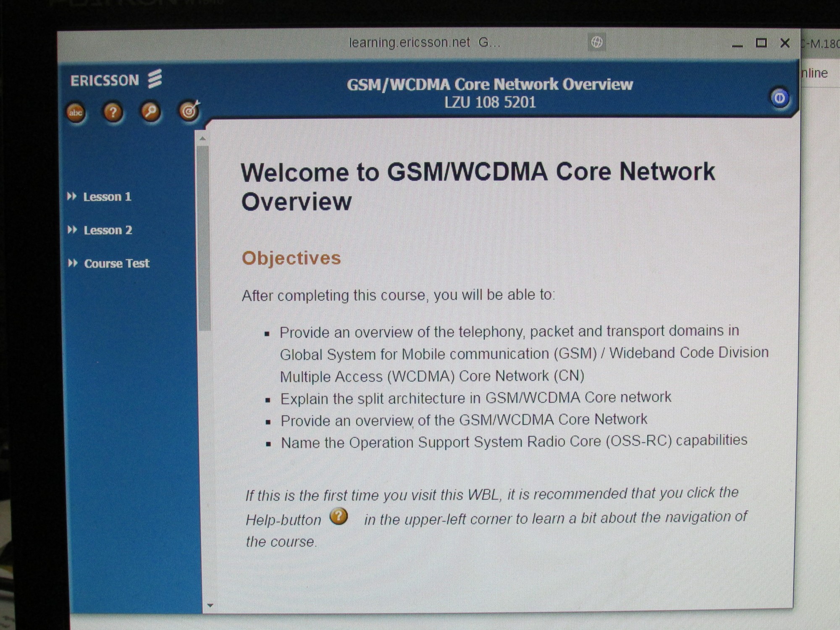
Task: Click the scrollbar down arrow
Action: tap(210, 605)
